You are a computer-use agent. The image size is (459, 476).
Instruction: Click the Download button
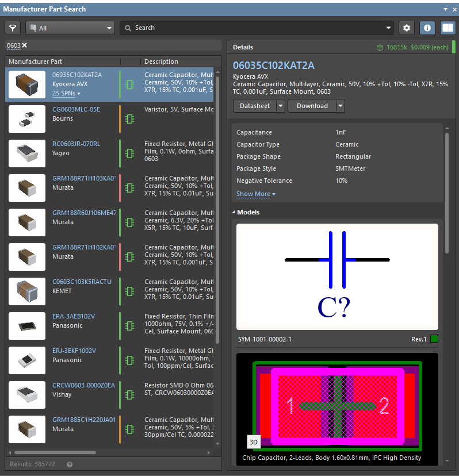point(312,106)
